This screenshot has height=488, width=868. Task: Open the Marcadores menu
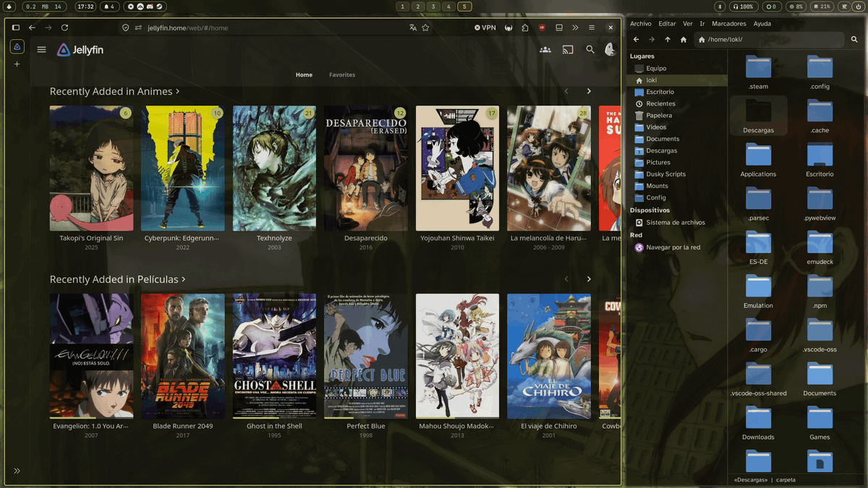[x=729, y=24]
